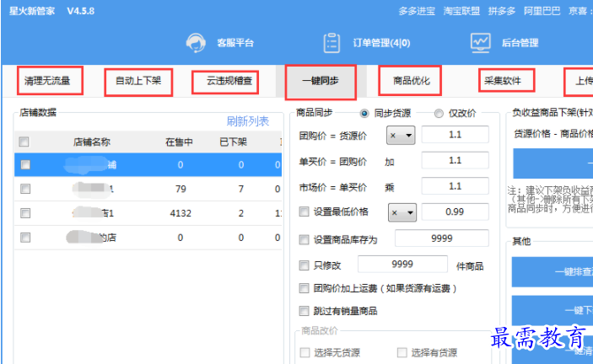Check the 跳过有销量商品 option
The image size is (593, 364).
304,311
